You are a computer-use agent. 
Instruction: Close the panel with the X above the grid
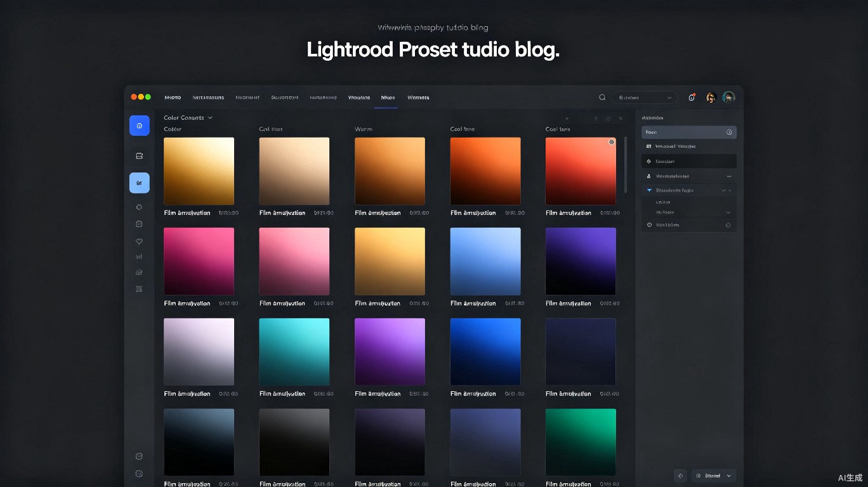point(621,119)
